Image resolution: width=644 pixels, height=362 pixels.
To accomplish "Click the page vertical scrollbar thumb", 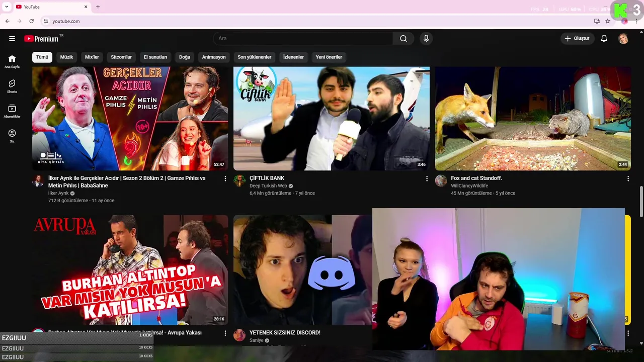I will pyautogui.click(x=641, y=202).
